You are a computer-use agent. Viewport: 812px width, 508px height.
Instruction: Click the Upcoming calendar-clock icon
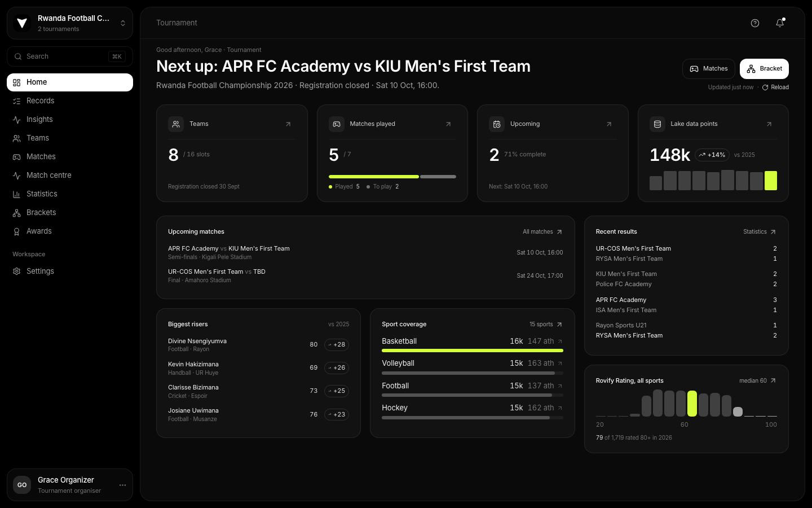[x=497, y=124]
